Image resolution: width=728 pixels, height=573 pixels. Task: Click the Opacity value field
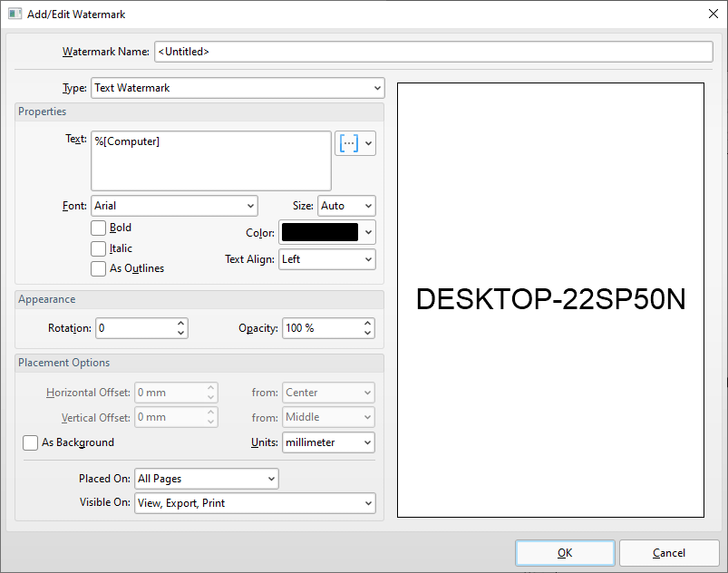pyautogui.click(x=322, y=328)
